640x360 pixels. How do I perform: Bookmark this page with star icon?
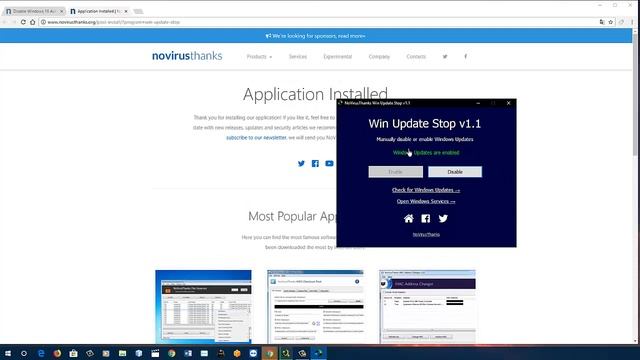click(x=611, y=22)
